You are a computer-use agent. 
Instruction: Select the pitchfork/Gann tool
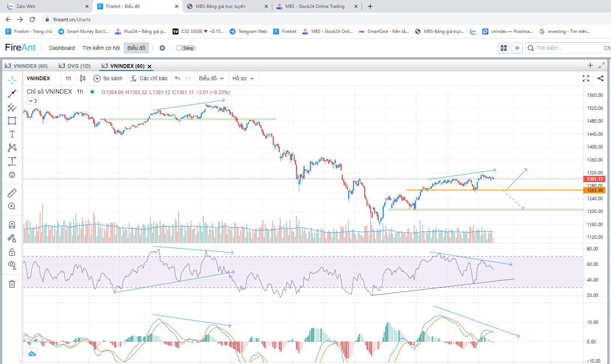click(12, 107)
